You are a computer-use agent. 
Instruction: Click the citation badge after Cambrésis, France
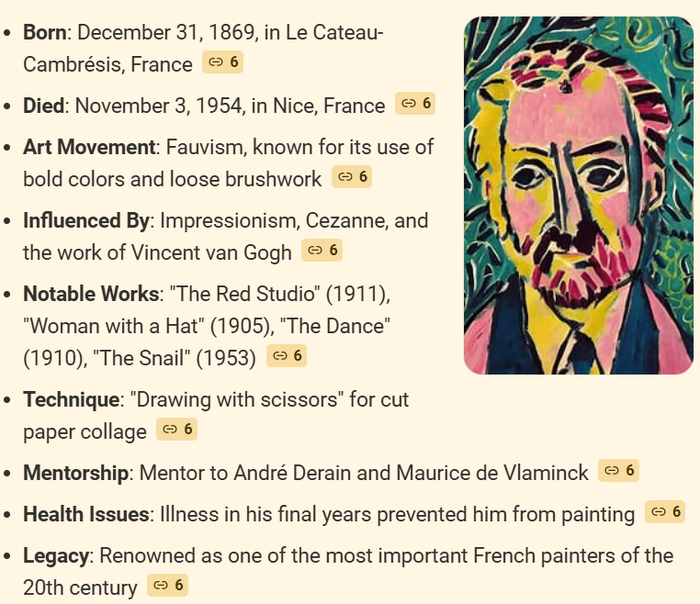click(x=222, y=62)
